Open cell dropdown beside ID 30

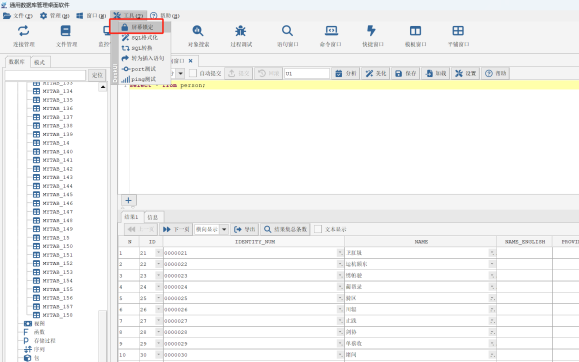(x=158, y=355)
